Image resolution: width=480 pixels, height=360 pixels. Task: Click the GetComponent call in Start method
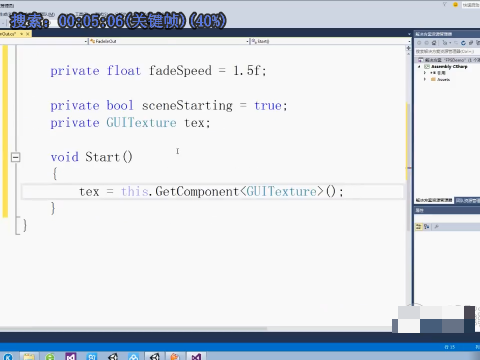[x=197, y=191]
